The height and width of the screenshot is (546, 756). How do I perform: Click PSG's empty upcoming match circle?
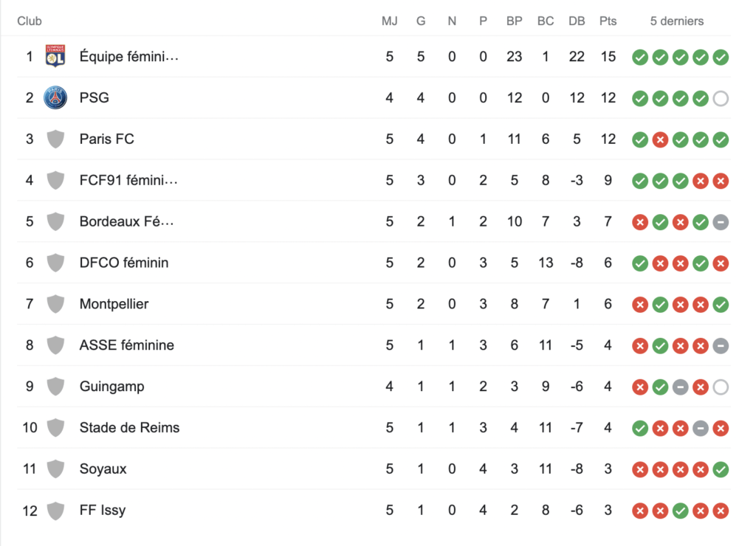point(721,98)
